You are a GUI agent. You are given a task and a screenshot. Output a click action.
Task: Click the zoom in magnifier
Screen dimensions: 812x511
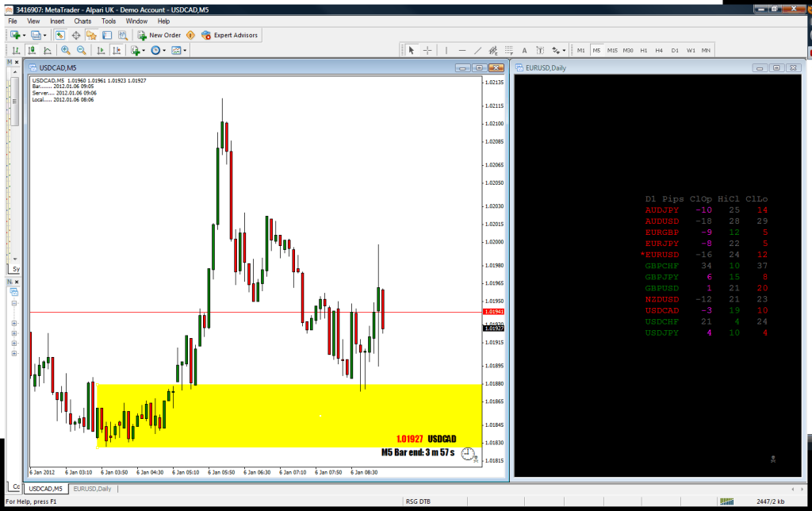66,50
